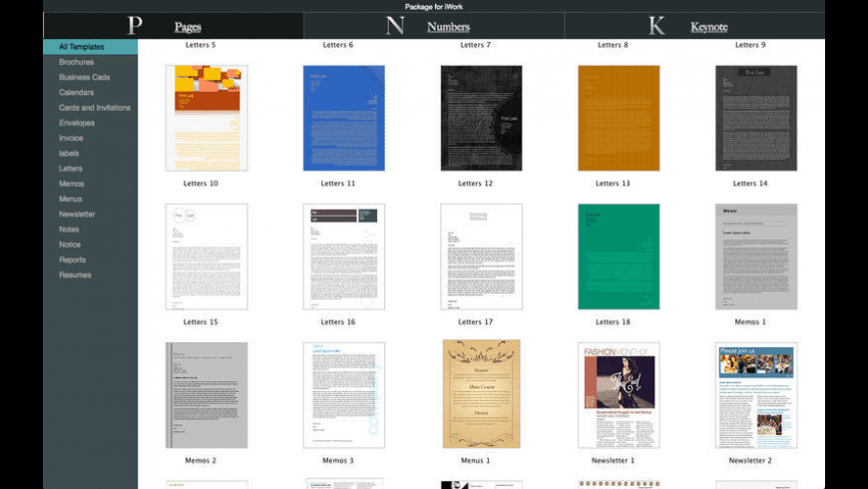Open the black Letters 12 template

click(481, 118)
